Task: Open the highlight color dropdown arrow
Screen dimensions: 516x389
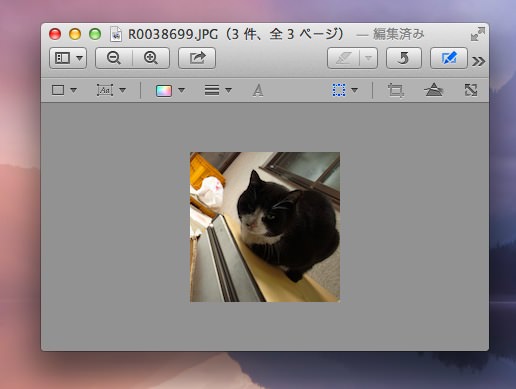Action: click(x=368, y=58)
